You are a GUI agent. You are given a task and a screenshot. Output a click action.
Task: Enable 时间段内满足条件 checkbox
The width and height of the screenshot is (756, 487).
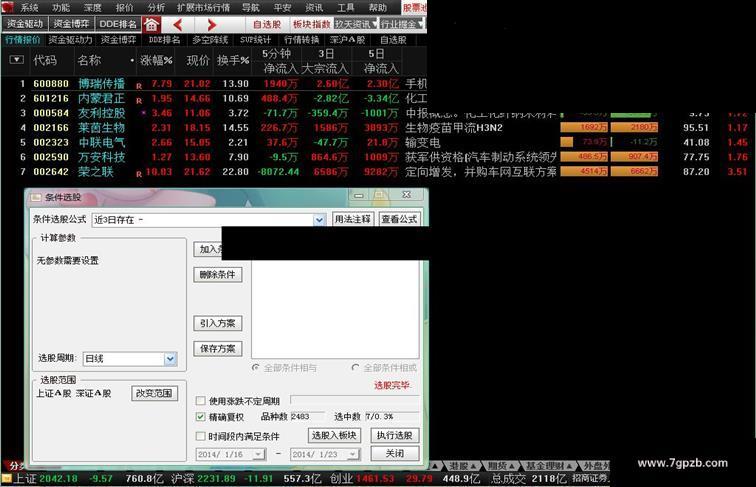click(x=201, y=436)
